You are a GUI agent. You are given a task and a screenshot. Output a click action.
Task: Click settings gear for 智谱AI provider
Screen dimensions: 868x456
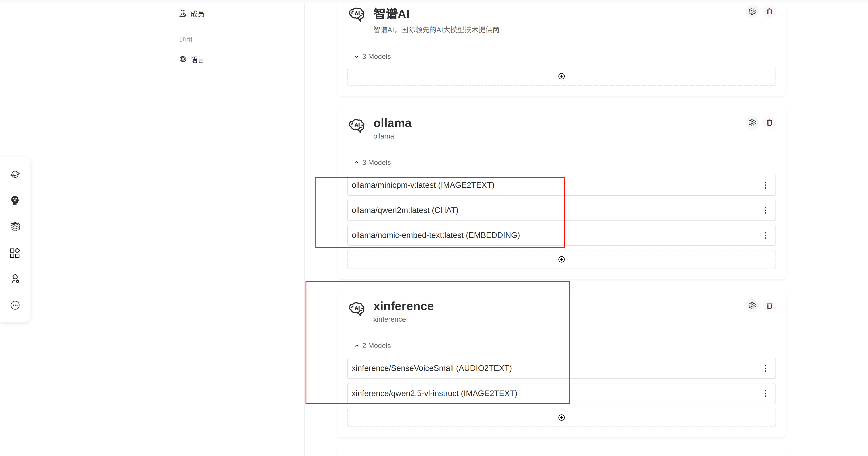tap(752, 11)
